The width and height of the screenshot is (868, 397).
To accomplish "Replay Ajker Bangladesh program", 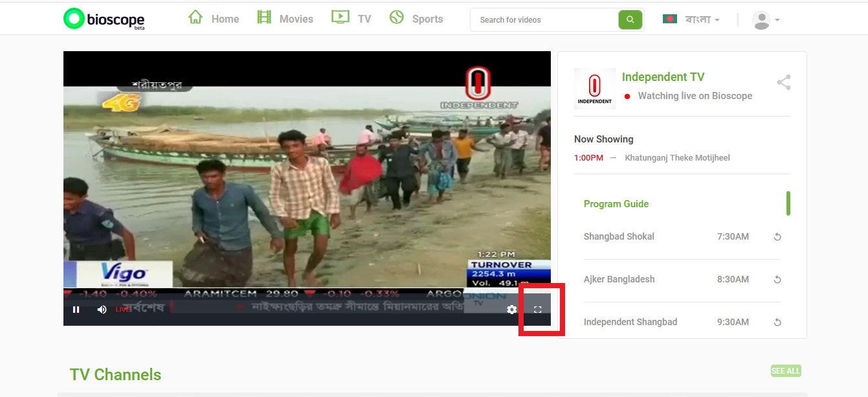I will [777, 280].
